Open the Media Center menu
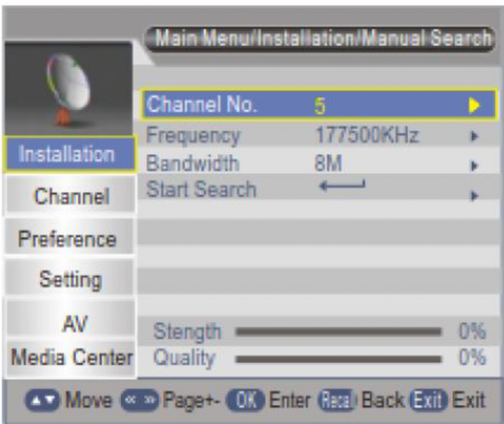Viewport: 504px width, 424px height. (71, 358)
